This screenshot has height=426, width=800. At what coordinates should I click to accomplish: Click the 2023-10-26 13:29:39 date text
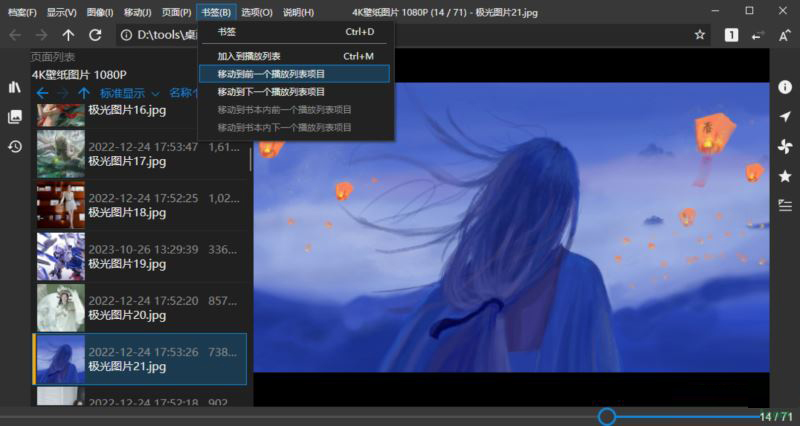(143, 249)
